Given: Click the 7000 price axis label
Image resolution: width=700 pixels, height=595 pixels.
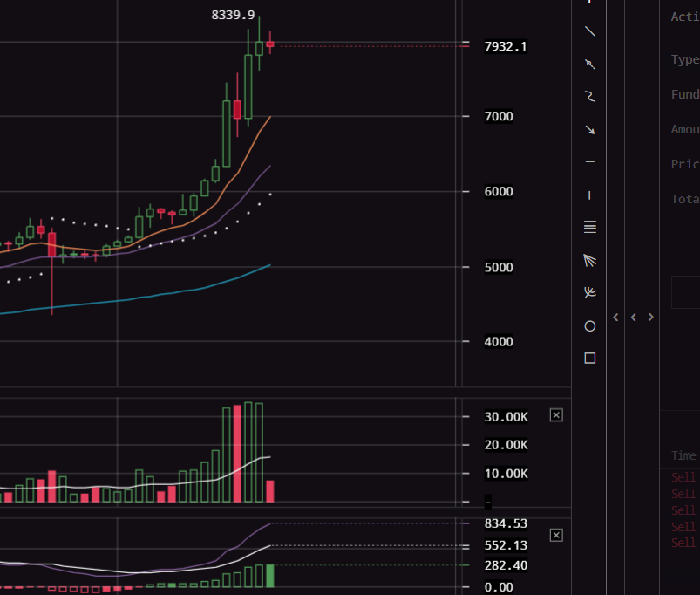Looking at the screenshot, I should coord(499,117).
